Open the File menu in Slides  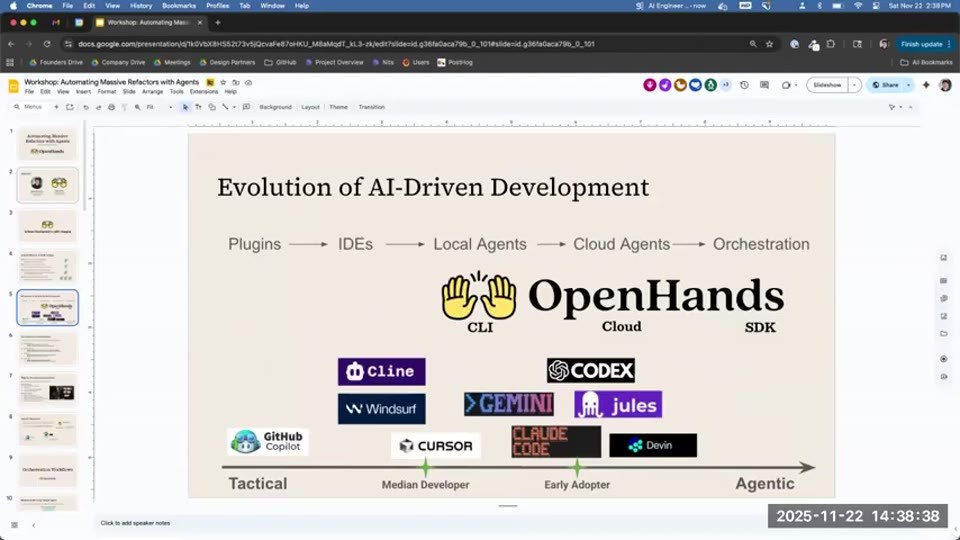click(x=29, y=92)
